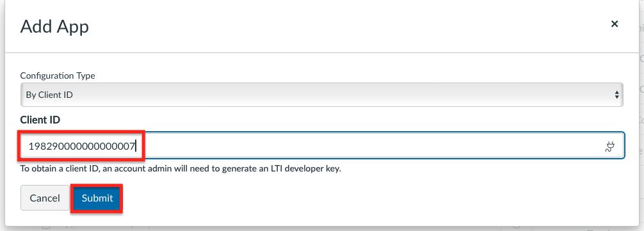Cancel adding the app
Screen dimensions: 644x231
(45, 198)
